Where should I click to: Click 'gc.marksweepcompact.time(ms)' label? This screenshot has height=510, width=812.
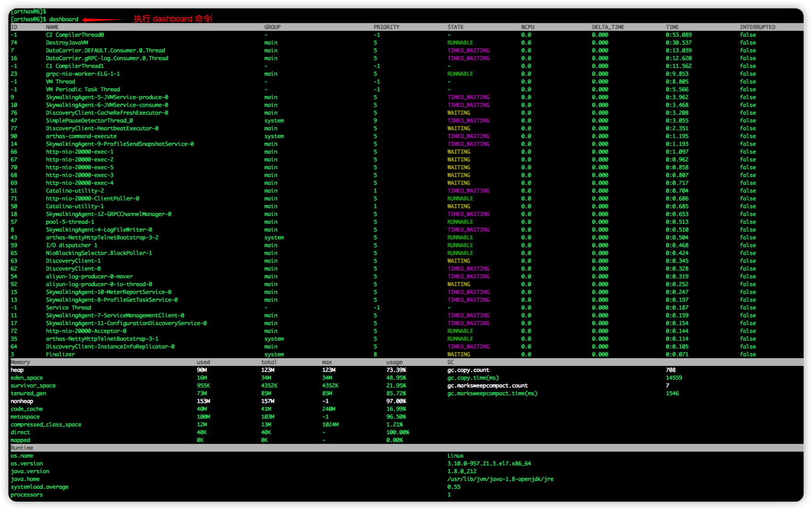click(x=493, y=394)
